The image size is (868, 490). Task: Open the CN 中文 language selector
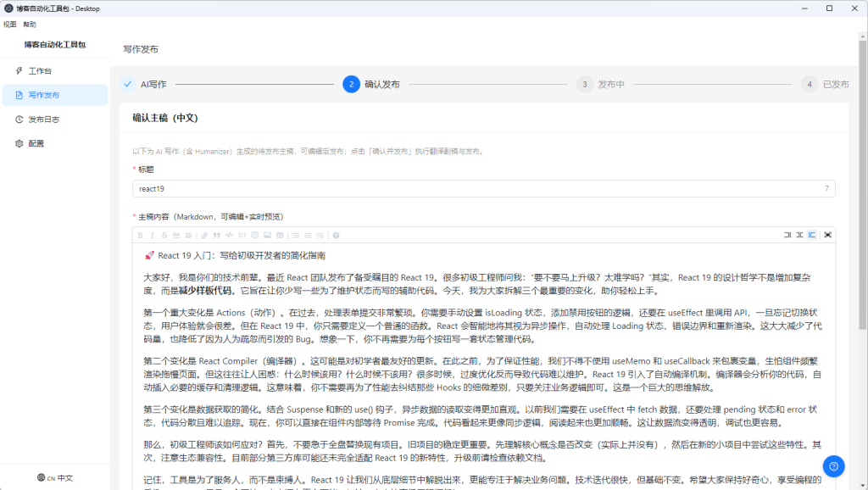pyautogui.click(x=55, y=478)
